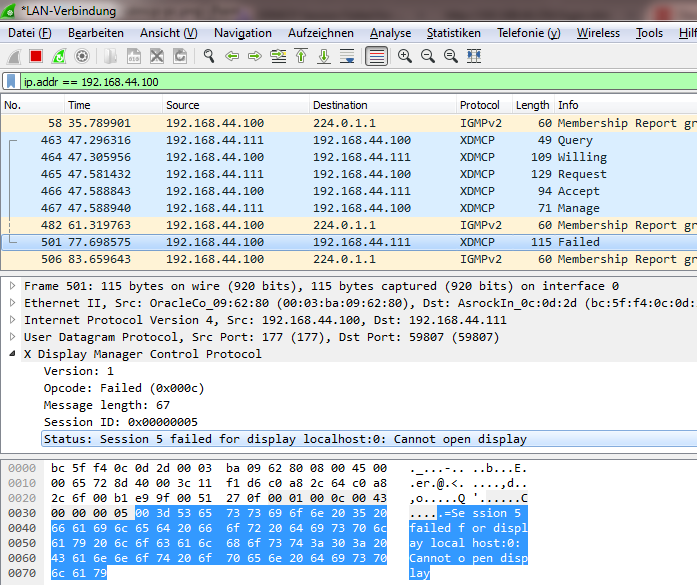Select packet 466 XDMCP Accept
697x585 pixels.
point(349,191)
